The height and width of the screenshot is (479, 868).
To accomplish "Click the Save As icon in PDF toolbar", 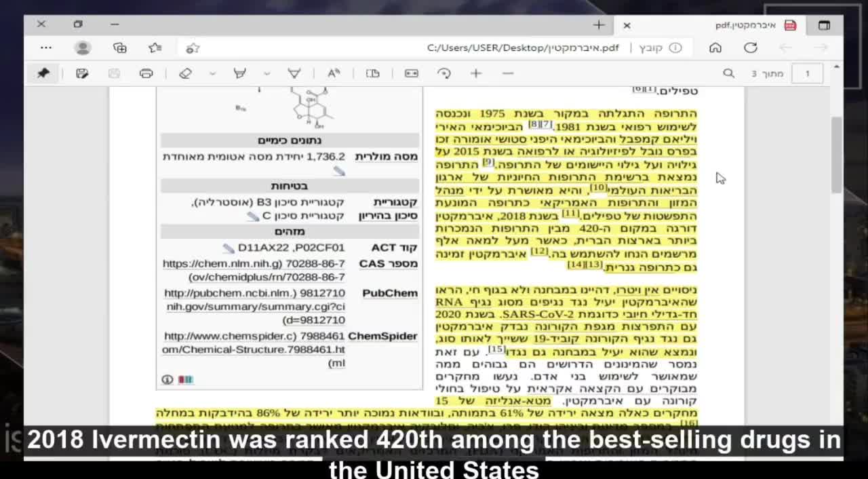I will [82, 73].
